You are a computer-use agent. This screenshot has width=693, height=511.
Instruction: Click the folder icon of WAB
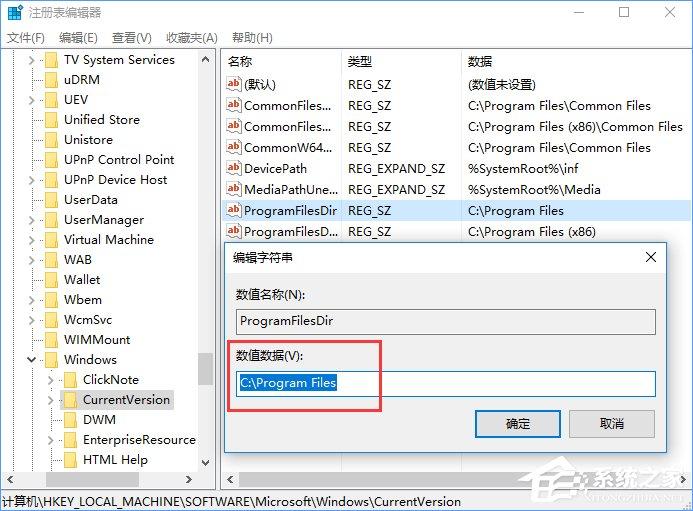pyautogui.click(x=51, y=259)
